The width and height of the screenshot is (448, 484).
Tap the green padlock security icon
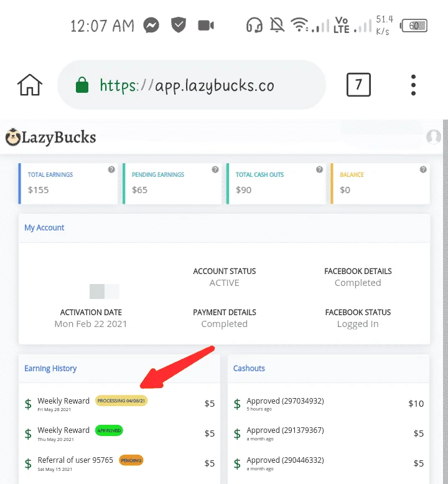click(82, 85)
